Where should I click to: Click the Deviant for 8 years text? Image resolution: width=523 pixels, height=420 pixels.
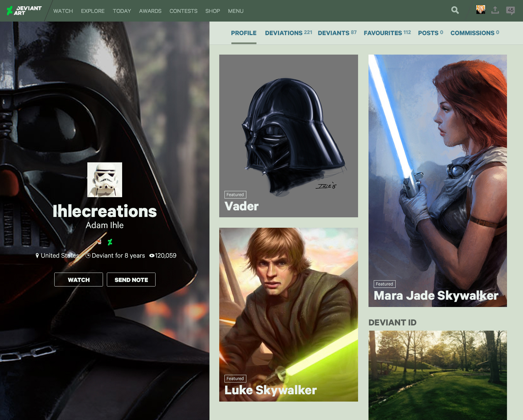pyautogui.click(x=118, y=256)
